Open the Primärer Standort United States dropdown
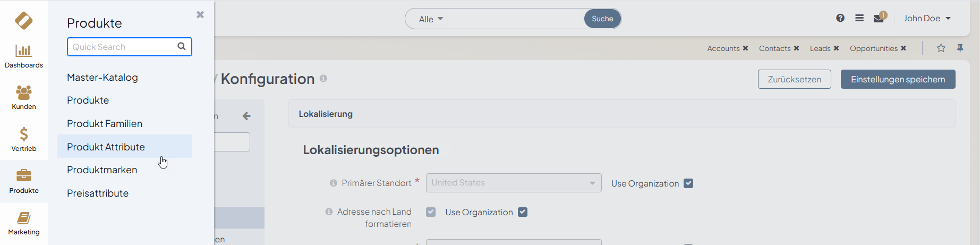 (513, 183)
